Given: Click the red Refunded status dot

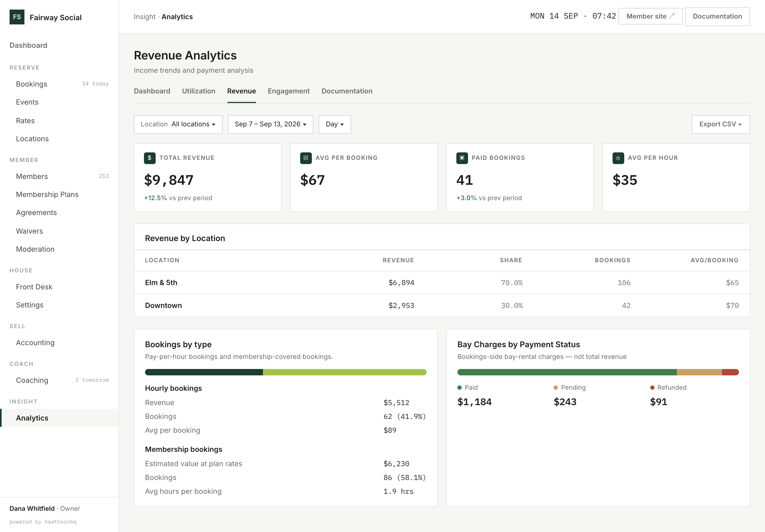Looking at the screenshot, I should point(652,388).
